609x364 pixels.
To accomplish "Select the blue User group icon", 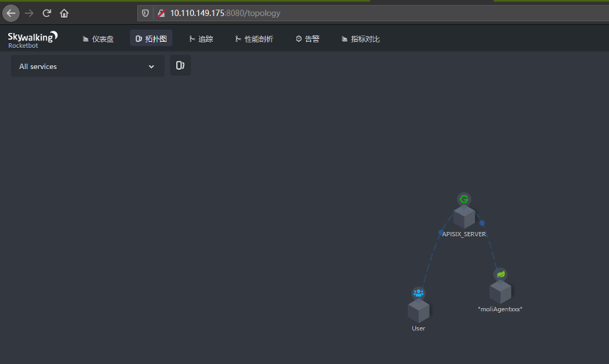I will click(418, 293).
